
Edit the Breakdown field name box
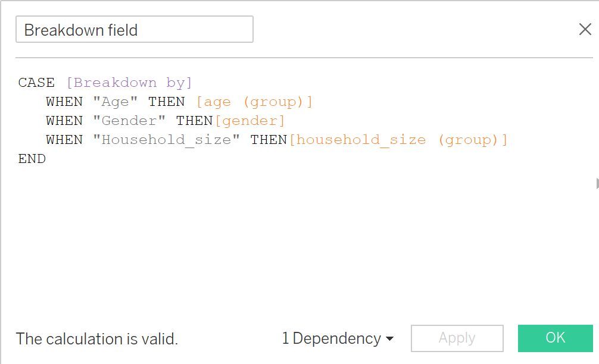[134, 30]
